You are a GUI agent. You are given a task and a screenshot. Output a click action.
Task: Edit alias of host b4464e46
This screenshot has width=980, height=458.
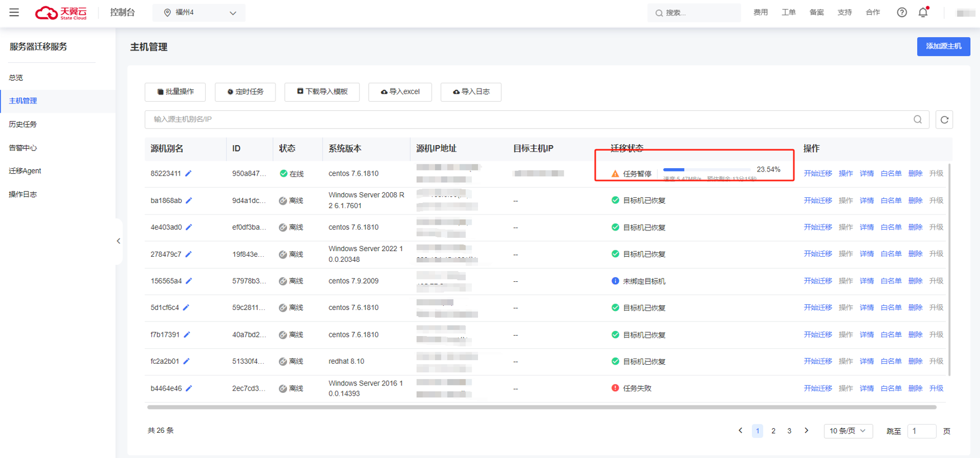(x=189, y=388)
